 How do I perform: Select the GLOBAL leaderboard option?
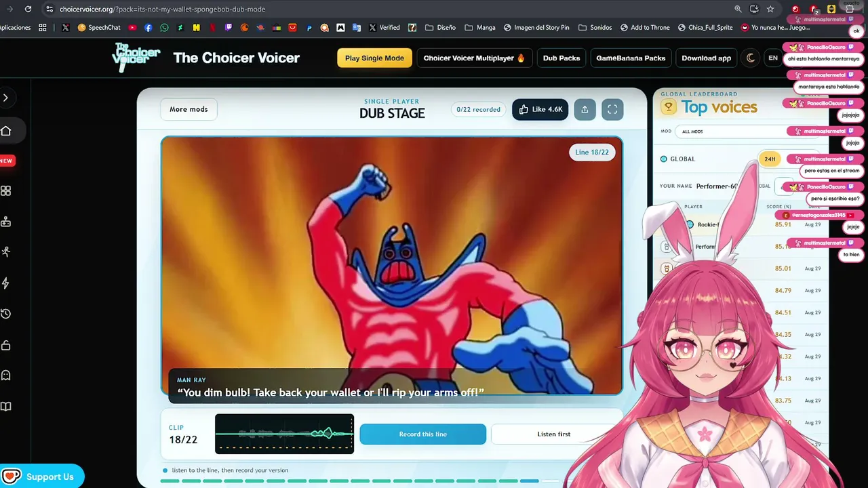[x=677, y=159]
